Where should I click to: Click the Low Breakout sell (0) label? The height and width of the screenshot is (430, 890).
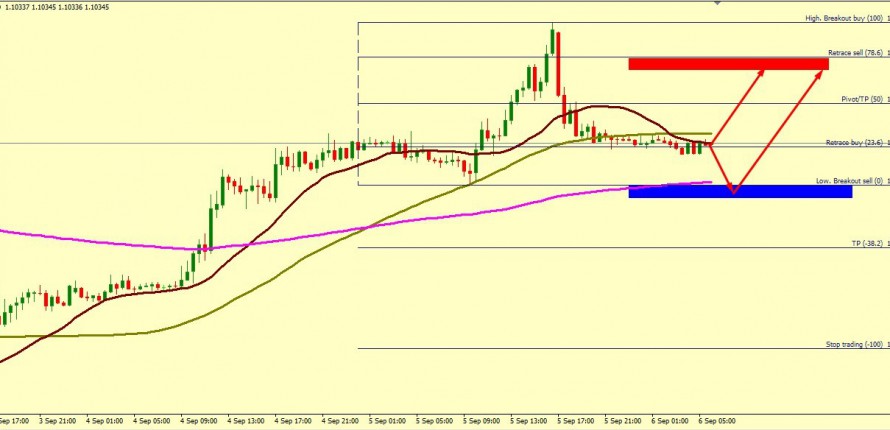pos(849,181)
